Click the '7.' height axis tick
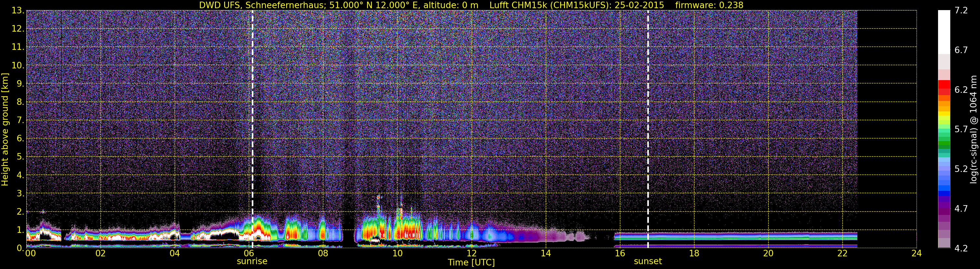The height and width of the screenshot is (269, 980). pos(20,120)
